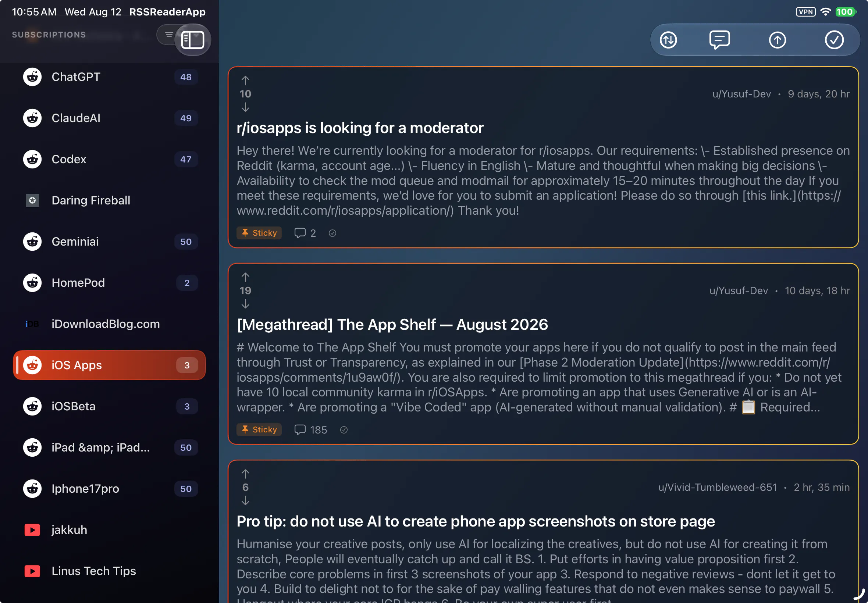The image size is (868, 603).
Task: Open the subscriptions filter list icon
Action: tap(169, 35)
